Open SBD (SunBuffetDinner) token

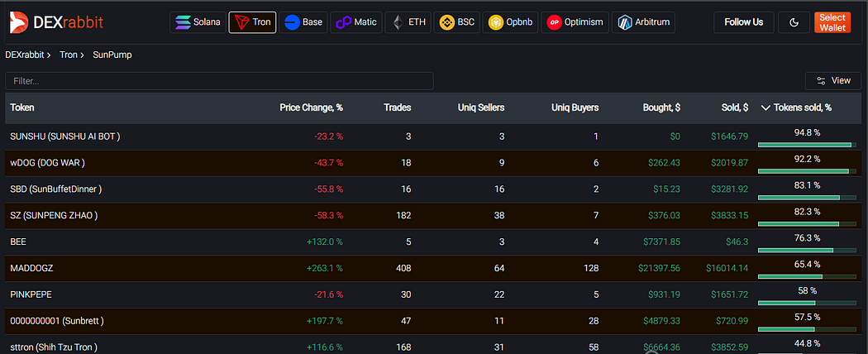coord(56,189)
